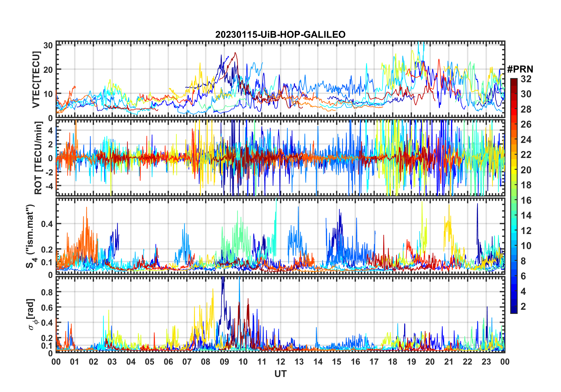The width and height of the screenshot is (561, 392).
Task: Select S4 axis tick label 0.4
Action: pyautogui.click(x=47, y=224)
